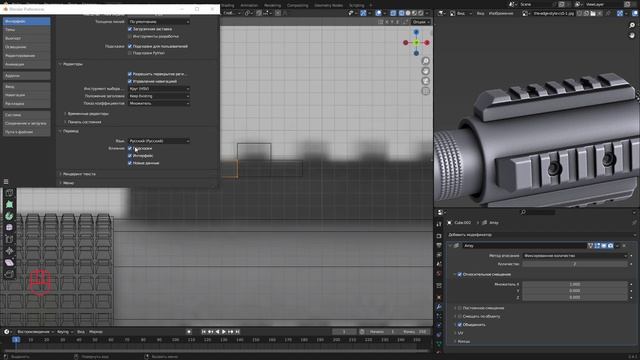Toggle Новые данные translation checkbox
The height and width of the screenshot is (360, 640).
click(130, 163)
